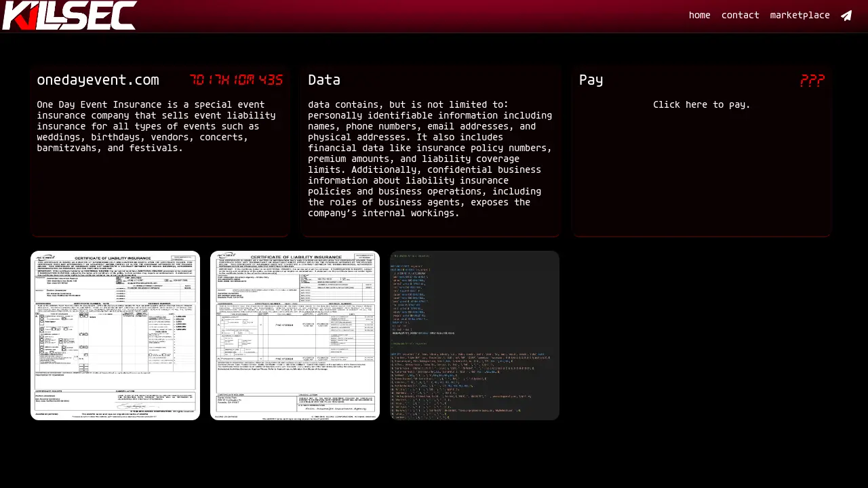Open the Telegram paper plane icon
This screenshot has width=868, height=488.
point(846,16)
